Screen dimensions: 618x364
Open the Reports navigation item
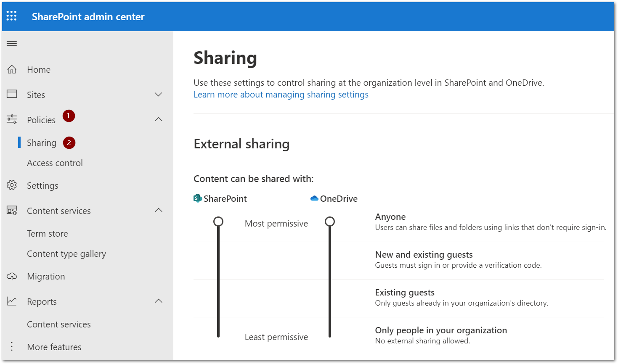[x=42, y=302]
